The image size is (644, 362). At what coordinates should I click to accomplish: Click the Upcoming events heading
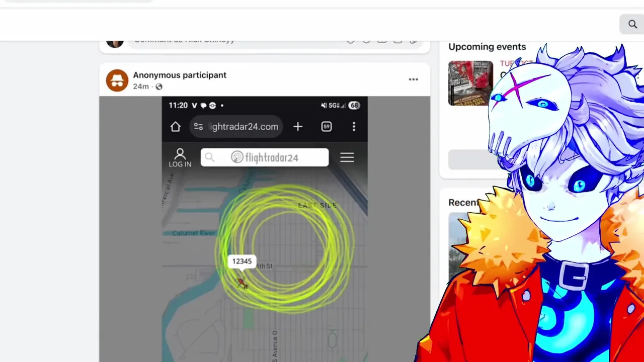tap(487, 47)
